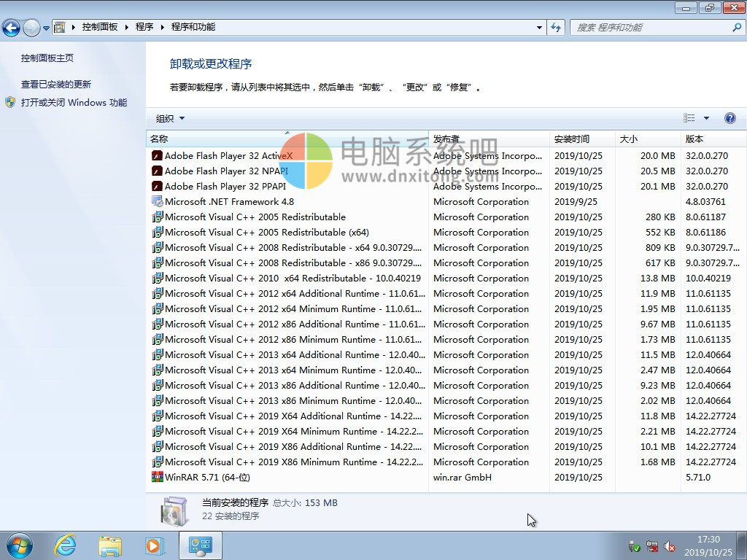Image resolution: width=747 pixels, height=560 pixels.
Task: Click the shield icon beside Windows 功能
Action: click(x=10, y=102)
